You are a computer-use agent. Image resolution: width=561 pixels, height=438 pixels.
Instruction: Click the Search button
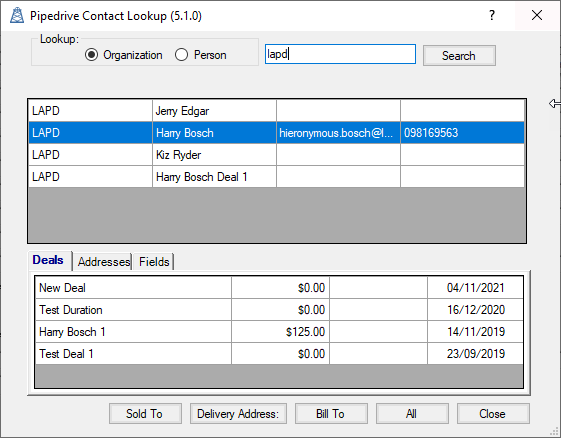pyautogui.click(x=459, y=55)
